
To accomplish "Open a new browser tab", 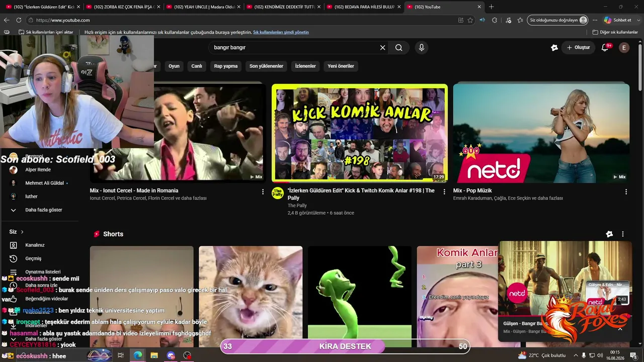I will (492, 7).
